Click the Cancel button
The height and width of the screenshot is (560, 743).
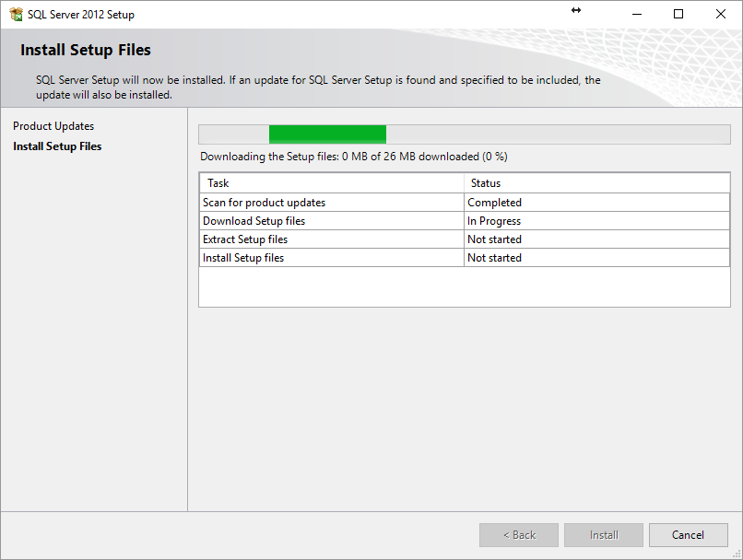[x=688, y=535]
